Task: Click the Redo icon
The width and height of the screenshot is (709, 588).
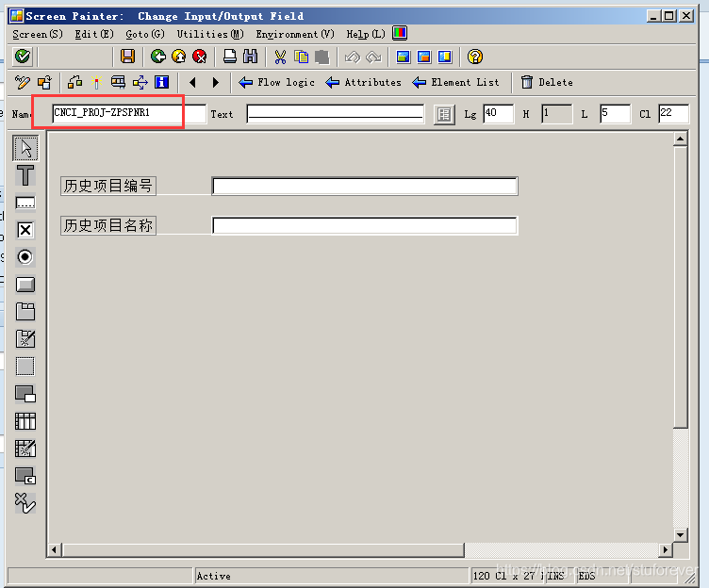Action: [x=373, y=57]
